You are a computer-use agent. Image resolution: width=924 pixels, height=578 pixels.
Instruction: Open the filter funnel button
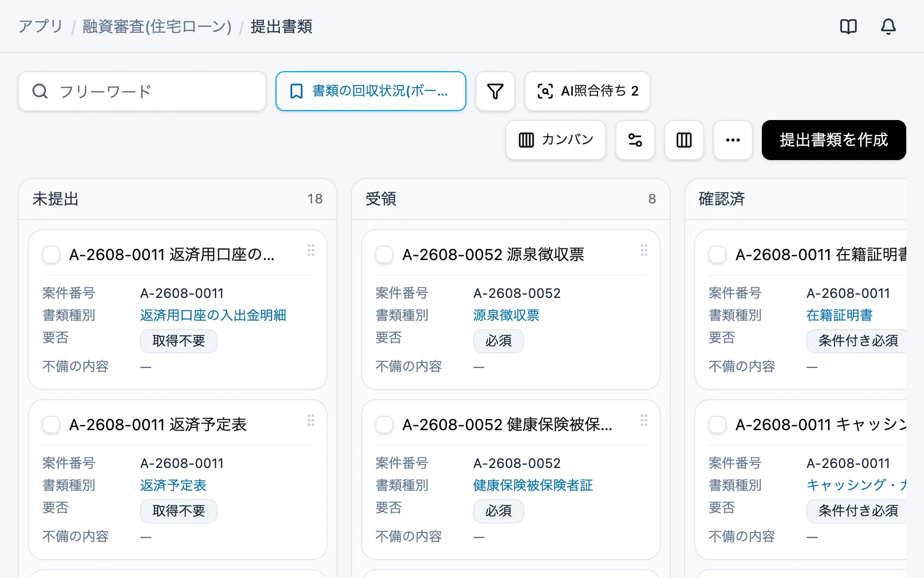pos(495,91)
